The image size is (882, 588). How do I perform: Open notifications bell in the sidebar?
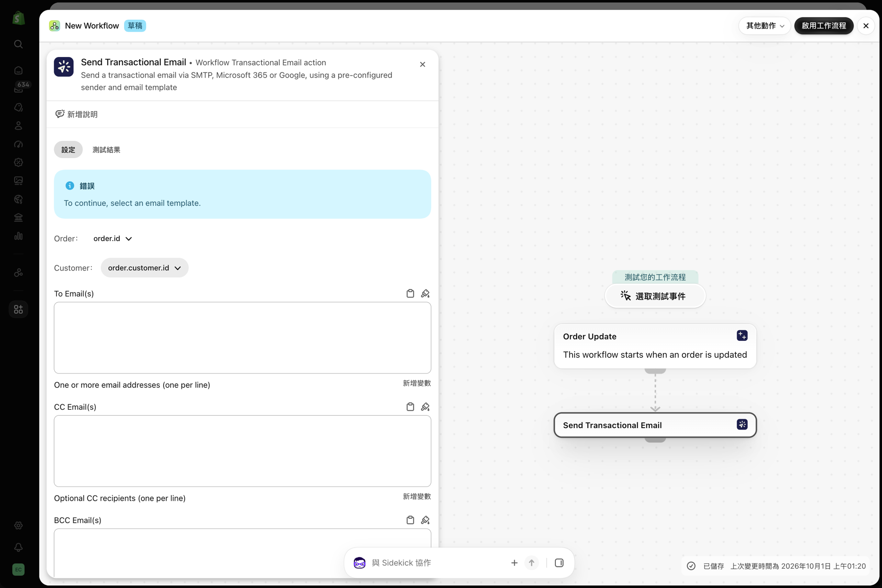tap(18, 548)
